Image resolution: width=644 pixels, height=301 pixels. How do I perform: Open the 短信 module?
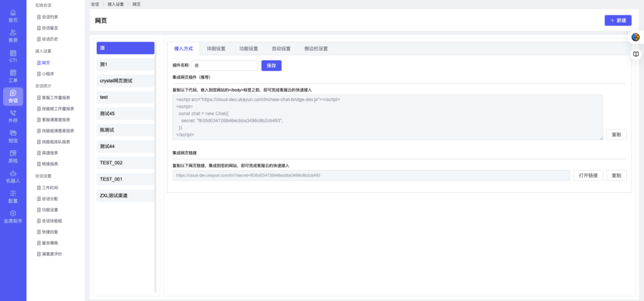point(13,136)
